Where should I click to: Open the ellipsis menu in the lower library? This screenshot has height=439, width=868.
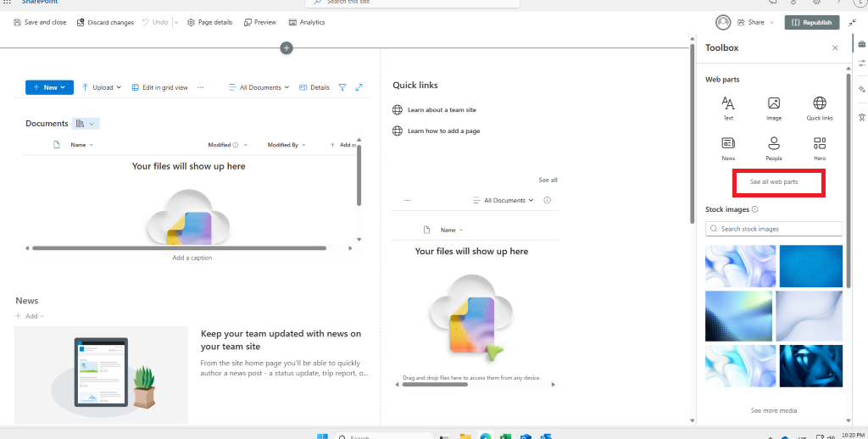click(408, 200)
